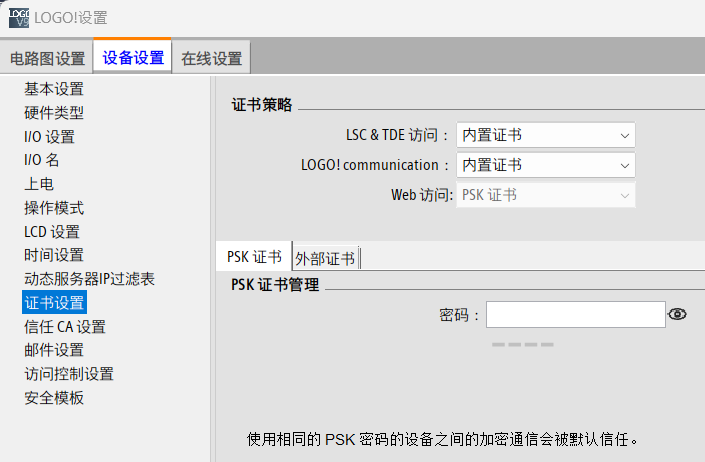
Task: Click the PSK 密码 trust note text
Action: (442, 439)
